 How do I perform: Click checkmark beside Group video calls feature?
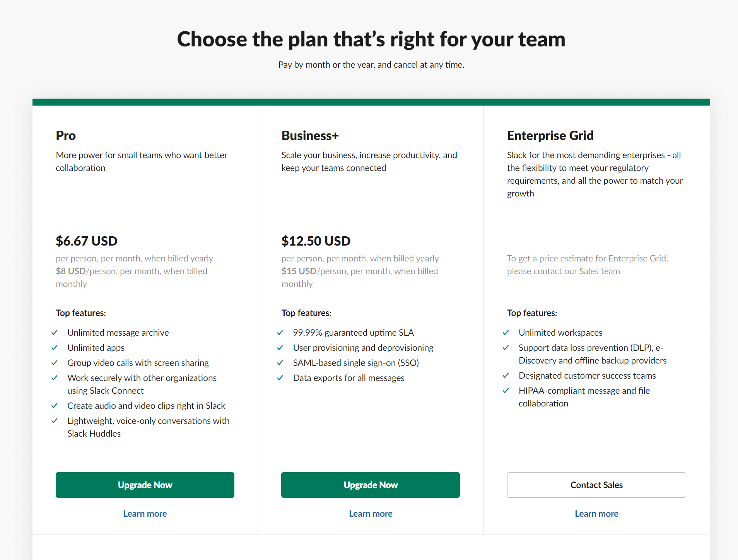[x=55, y=363]
